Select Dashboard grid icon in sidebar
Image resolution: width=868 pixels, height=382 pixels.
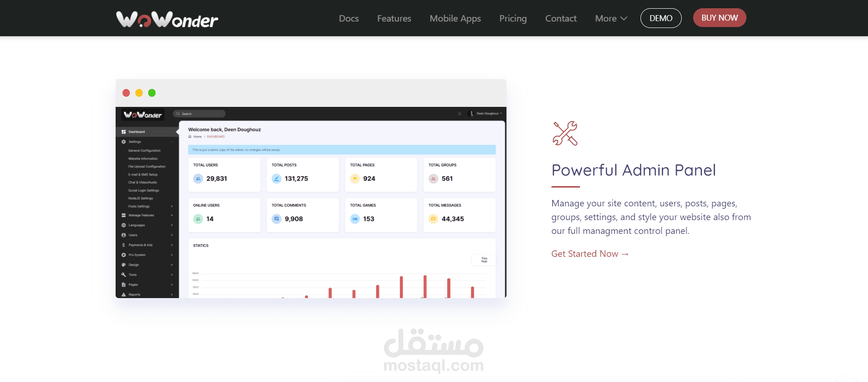click(x=123, y=132)
